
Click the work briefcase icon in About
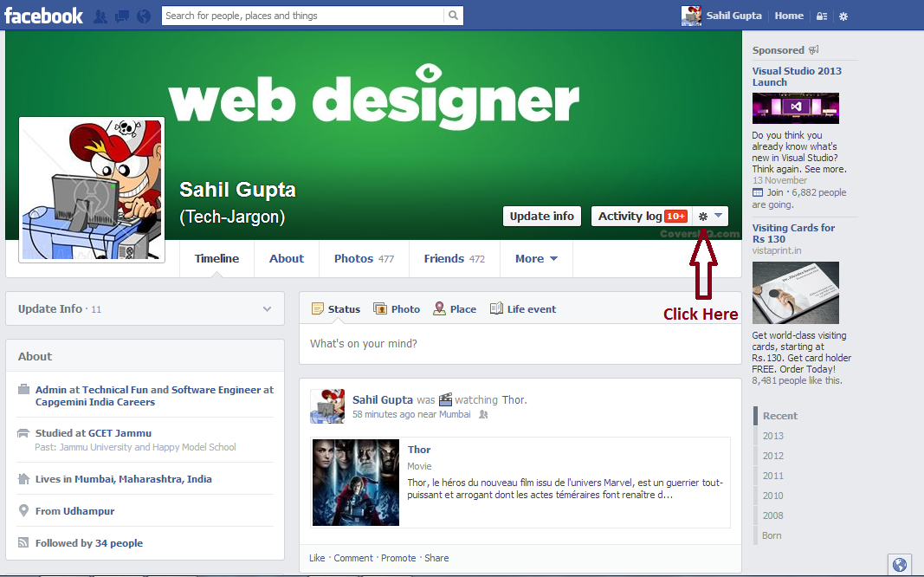[x=23, y=389]
